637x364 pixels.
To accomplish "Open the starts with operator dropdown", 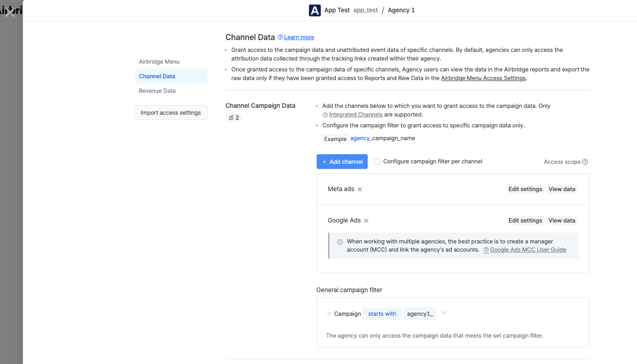I will [382, 314].
